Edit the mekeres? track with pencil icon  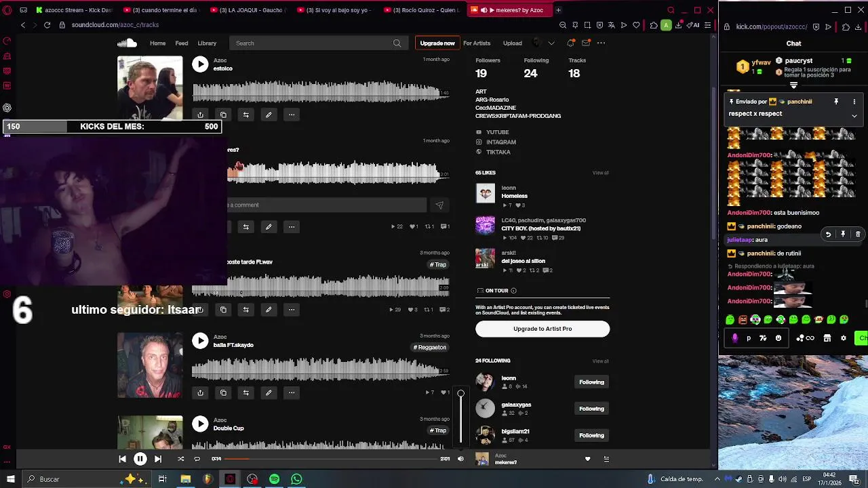pos(269,226)
